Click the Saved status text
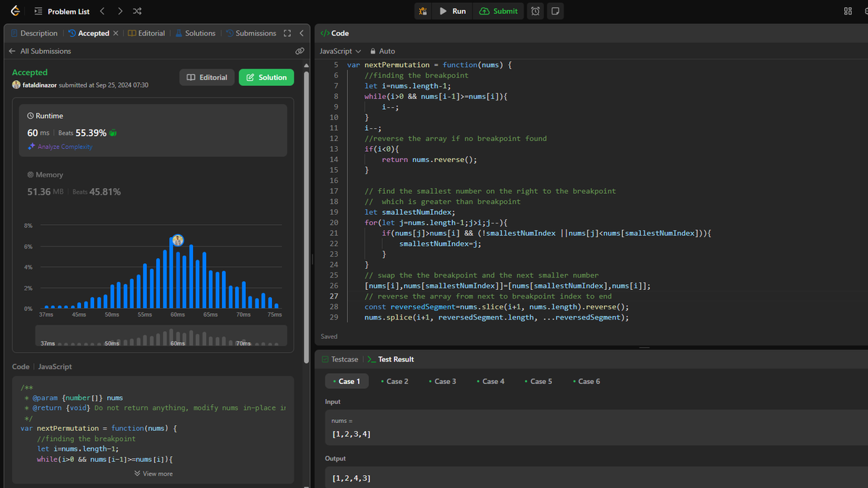Screen dimensions: 868x488 [x=329, y=337]
